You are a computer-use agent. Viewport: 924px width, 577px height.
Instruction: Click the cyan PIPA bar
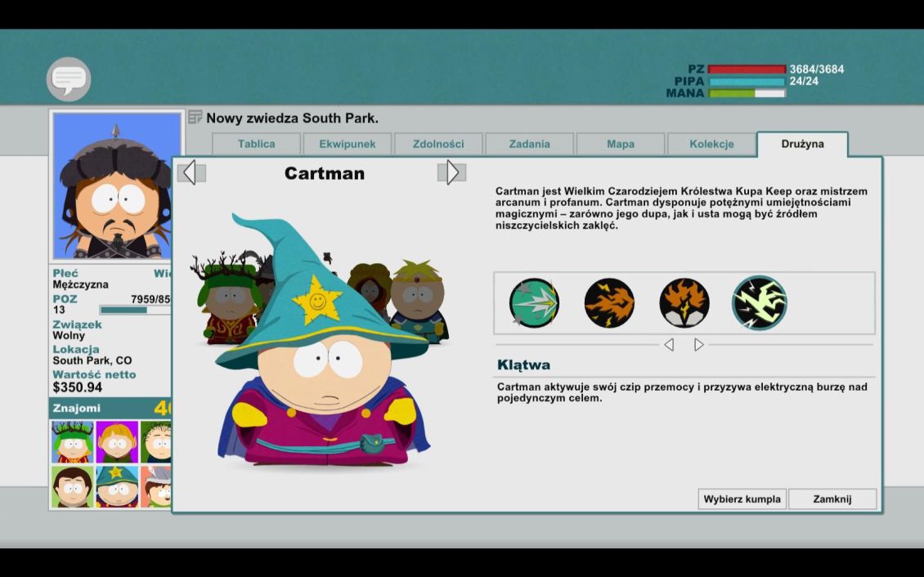tap(747, 81)
